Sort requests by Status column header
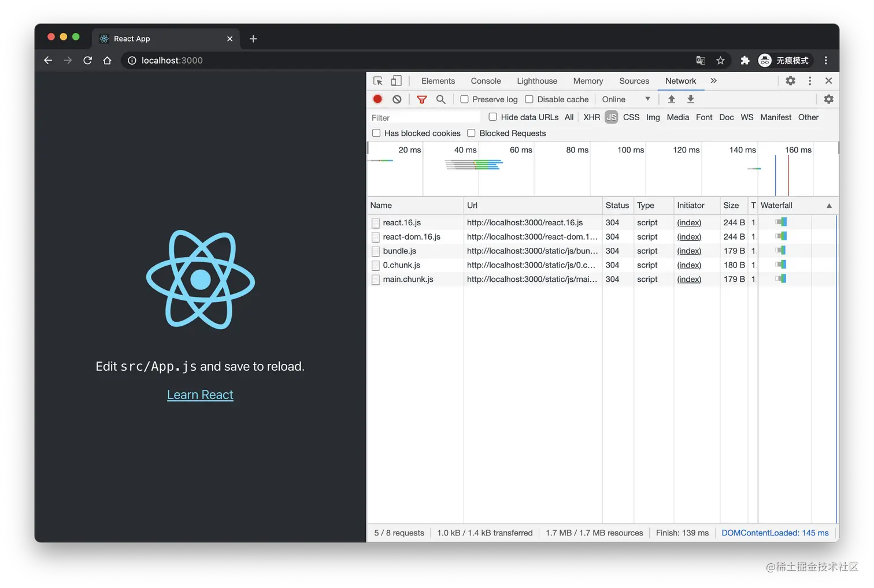This screenshot has height=588, width=874. [617, 206]
